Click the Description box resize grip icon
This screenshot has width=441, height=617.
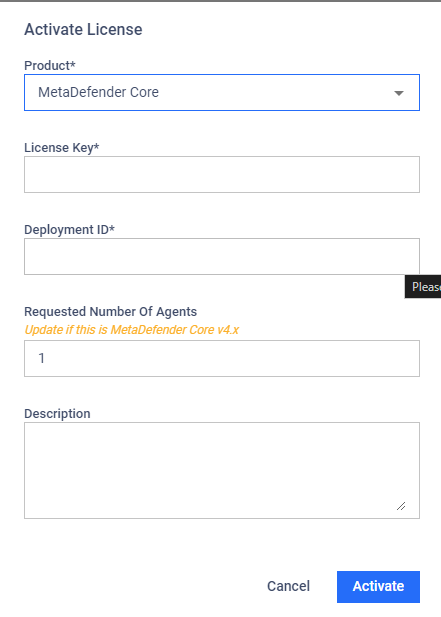tap(401, 506)
